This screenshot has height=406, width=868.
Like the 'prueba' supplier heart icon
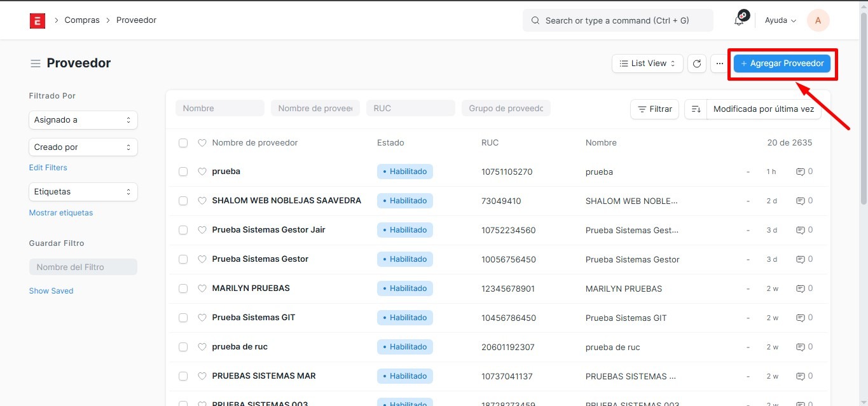click(x=202, y=172)
